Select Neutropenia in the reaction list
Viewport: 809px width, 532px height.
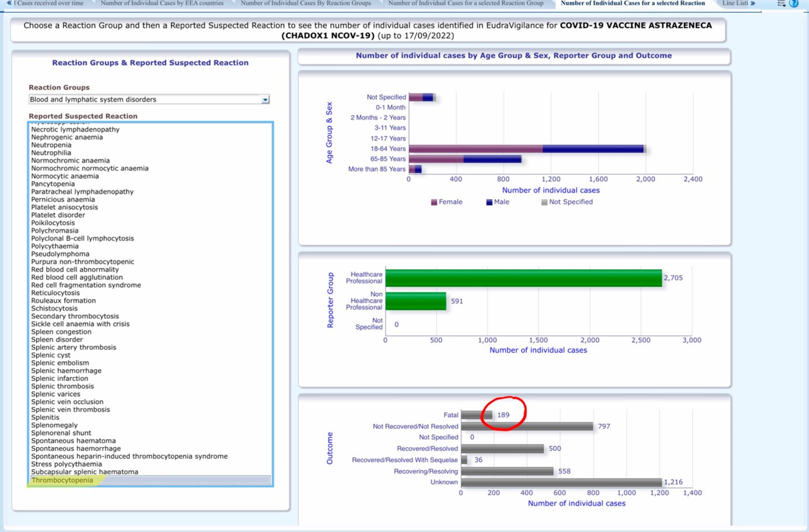[51, 145]
